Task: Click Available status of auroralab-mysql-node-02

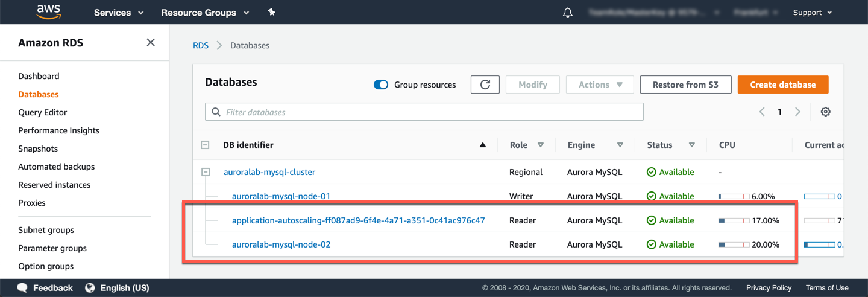Action: [670, 244]
